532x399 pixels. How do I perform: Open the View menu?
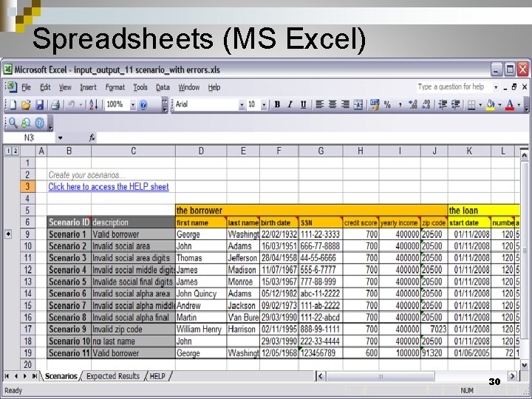[65, 87]
